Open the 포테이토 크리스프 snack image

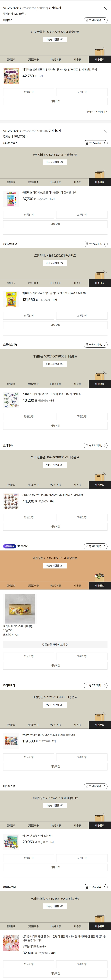[x=20, y=608]
